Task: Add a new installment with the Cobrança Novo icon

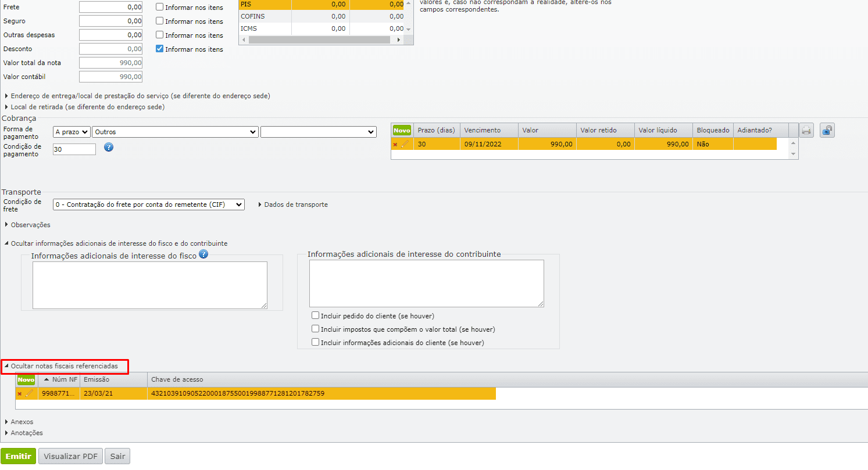Action: [402, 130]
